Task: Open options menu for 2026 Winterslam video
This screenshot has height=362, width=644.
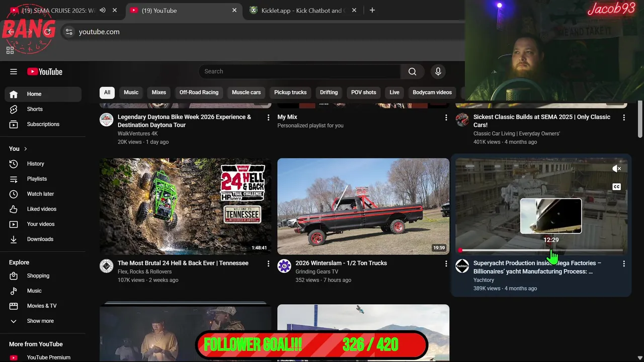Action: click(446, 264)
